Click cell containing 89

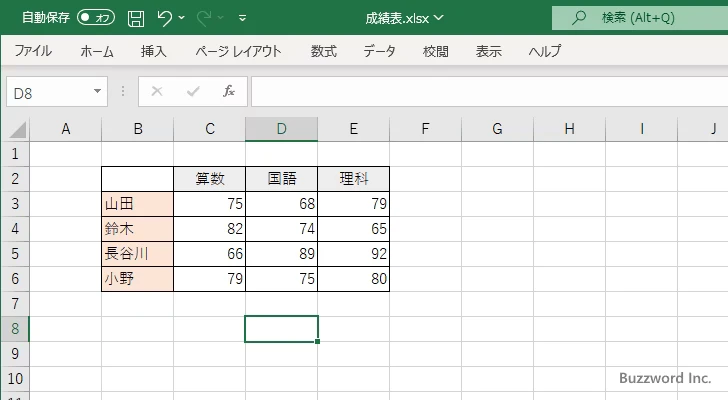(281, 254)
